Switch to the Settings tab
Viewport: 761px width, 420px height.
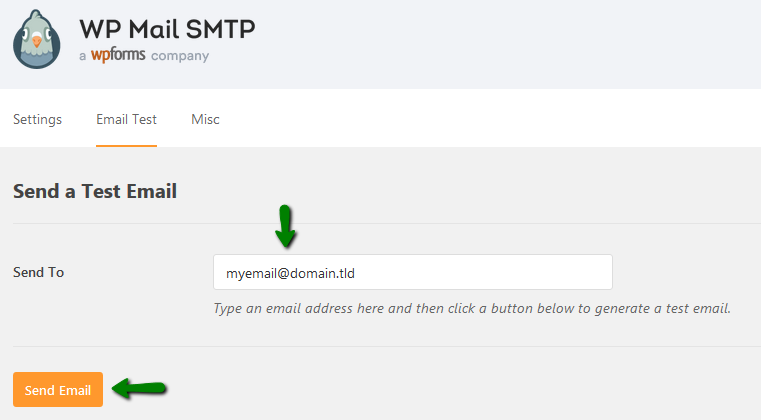pyautogui.click(x=37, y=119)
